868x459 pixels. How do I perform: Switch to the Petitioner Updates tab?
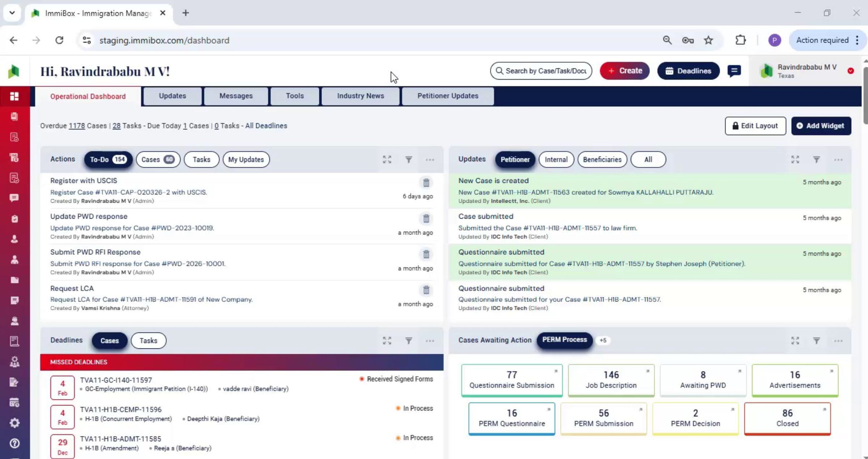tap(448, 96)
